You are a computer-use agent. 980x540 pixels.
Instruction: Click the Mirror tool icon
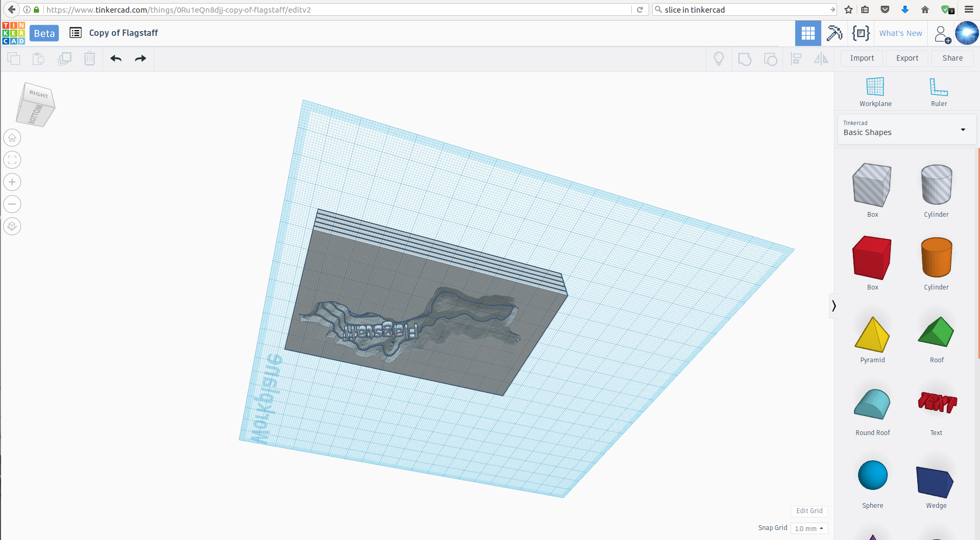point(821,59)
